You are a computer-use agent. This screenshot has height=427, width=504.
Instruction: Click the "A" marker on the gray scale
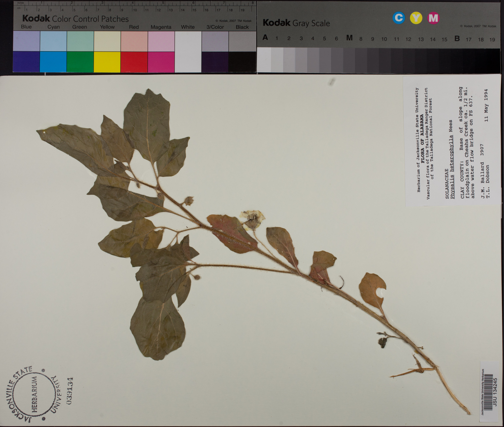pos(265,38)
